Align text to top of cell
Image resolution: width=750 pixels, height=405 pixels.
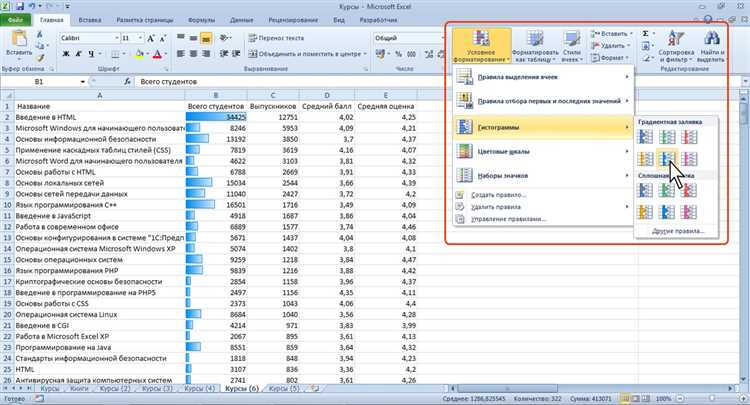(181, 38)
